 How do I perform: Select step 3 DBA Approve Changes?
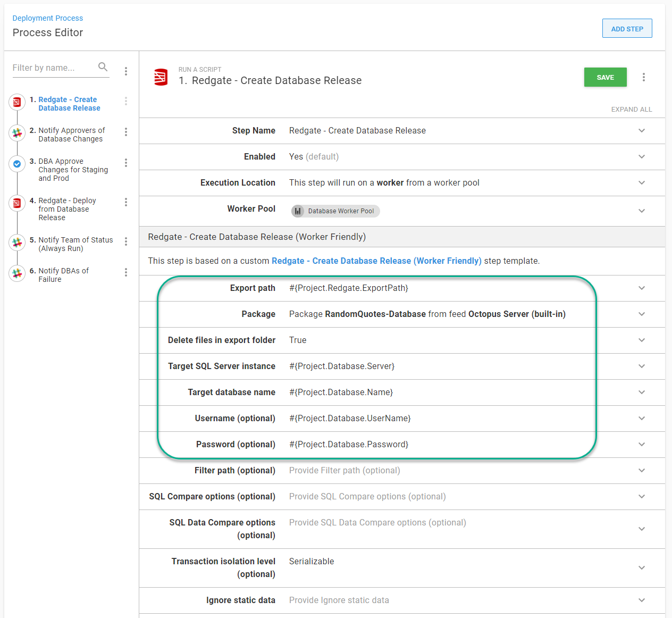tap(73, 170)
